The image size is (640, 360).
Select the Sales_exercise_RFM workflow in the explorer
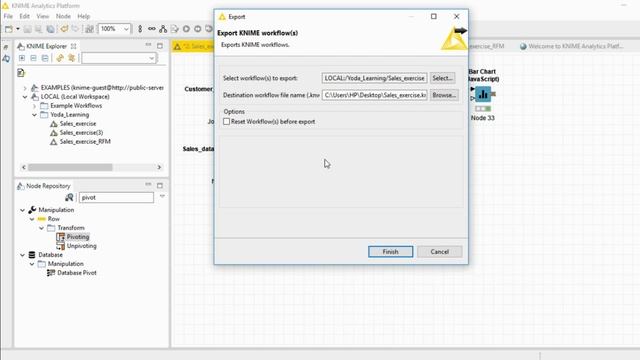85,142
